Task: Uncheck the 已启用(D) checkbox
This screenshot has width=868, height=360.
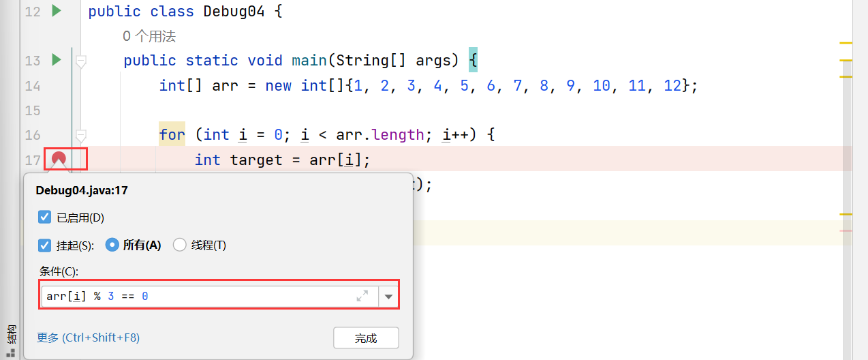Action: coord(45,217)
